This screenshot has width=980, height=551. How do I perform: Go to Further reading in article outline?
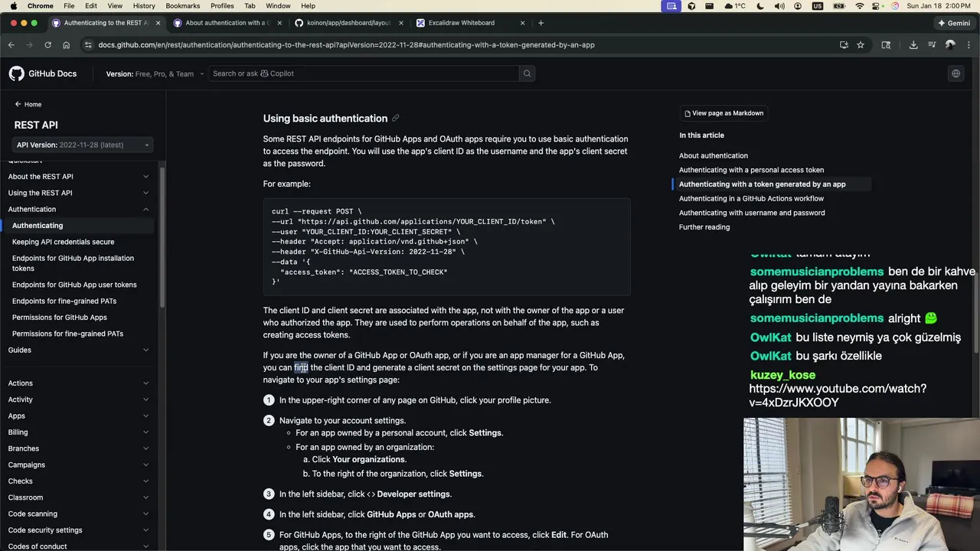pyautogui.click(x=704, y=227)
